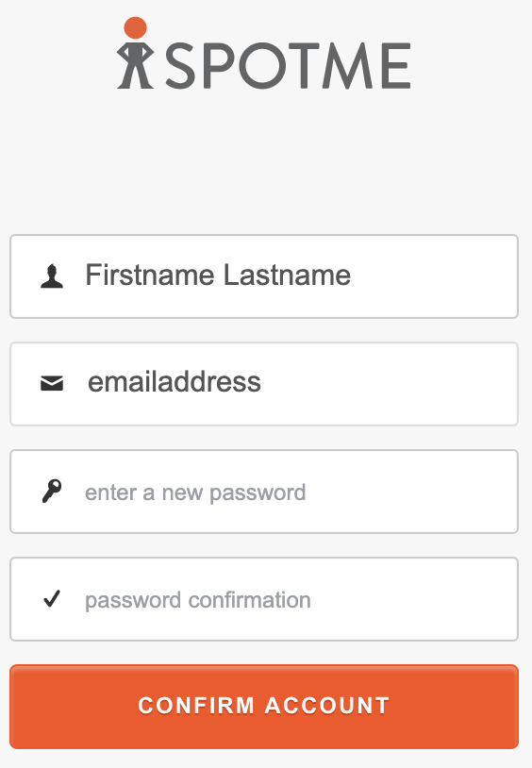This screenshot has width=532, height=768.
Task: Click the orange dot atop the logo figure
Action: click(x=135, y=27)
